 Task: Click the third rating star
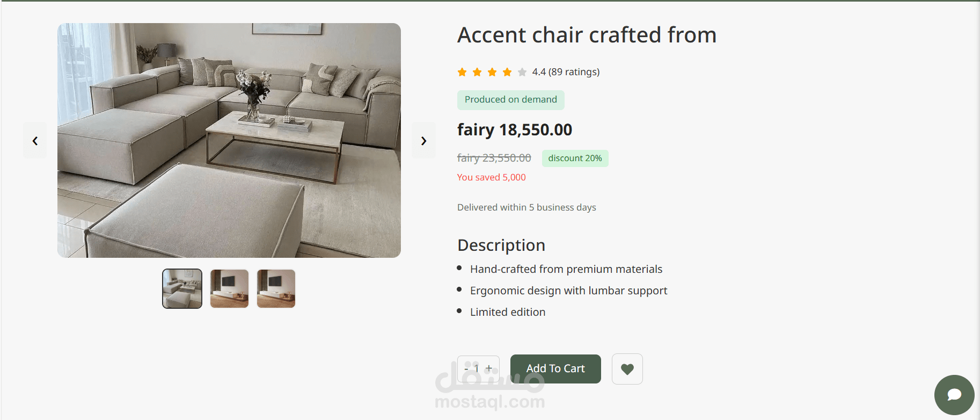click(492, 72)
